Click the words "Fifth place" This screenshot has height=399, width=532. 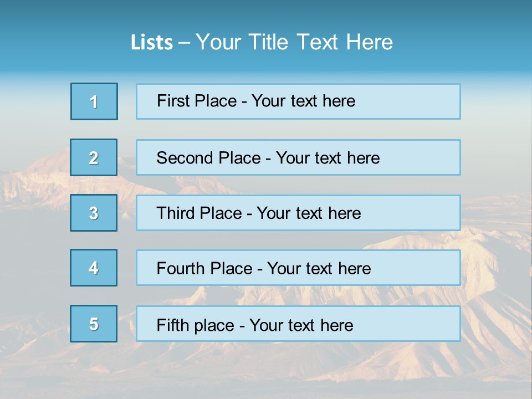[x=196, y=325]
